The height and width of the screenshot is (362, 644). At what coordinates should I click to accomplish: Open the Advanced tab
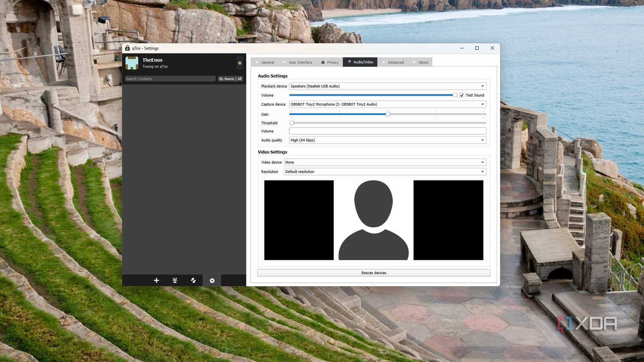click(x=393, y=62)
